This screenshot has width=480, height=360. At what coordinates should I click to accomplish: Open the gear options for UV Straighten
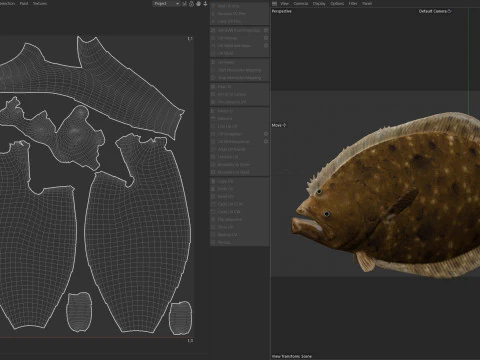click(x=266, y=134)
